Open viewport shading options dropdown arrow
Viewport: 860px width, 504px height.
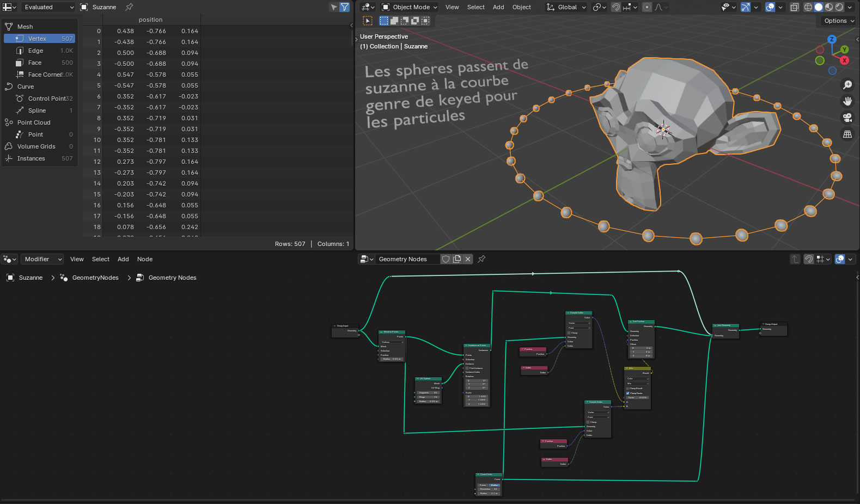coord(850,7)
